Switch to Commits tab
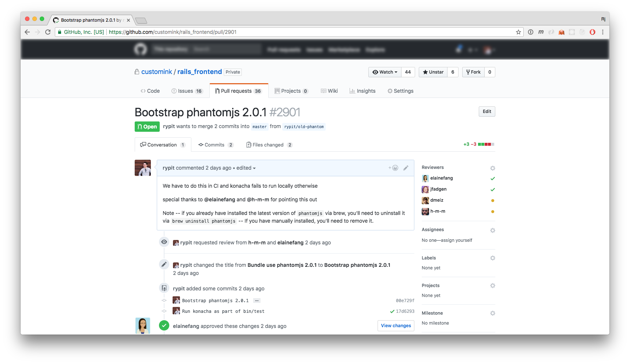The width and height of the screenshot is (630, 364). click(x=216, y=145)
